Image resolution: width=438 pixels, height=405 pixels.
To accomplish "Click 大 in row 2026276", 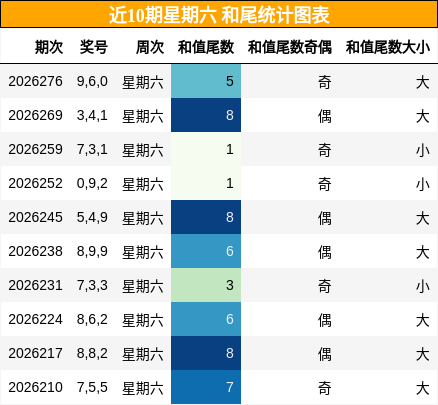I will coord(423,82).
